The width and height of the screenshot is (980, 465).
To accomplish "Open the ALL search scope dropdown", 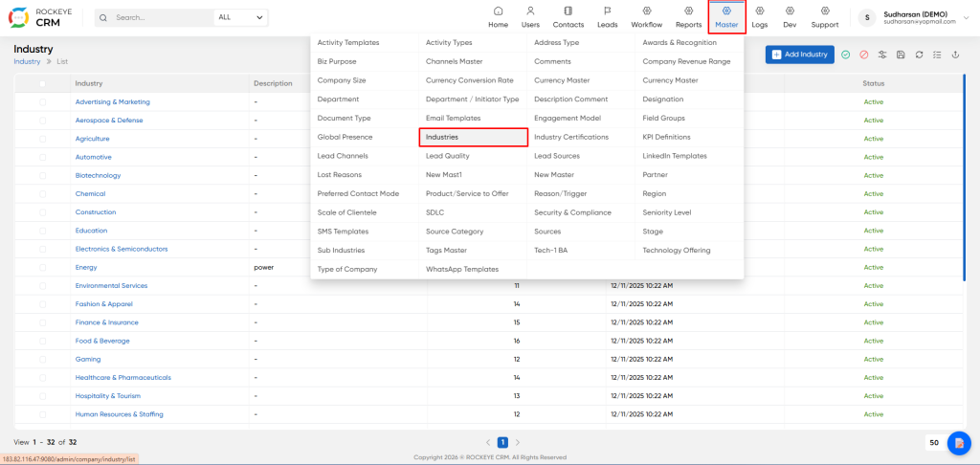I will pos(240,17).
